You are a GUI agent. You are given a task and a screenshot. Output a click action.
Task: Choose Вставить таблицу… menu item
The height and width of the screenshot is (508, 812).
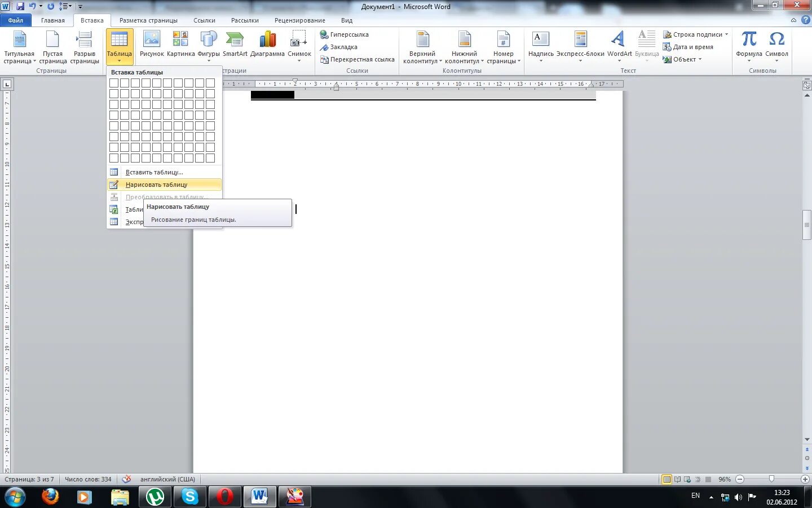click(x=164, y=172)
